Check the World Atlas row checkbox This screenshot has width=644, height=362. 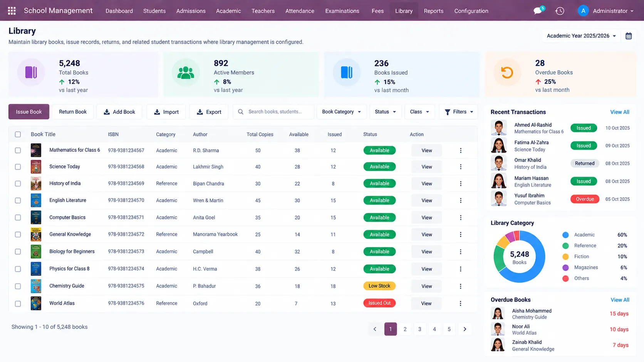(x=18, y=304)
